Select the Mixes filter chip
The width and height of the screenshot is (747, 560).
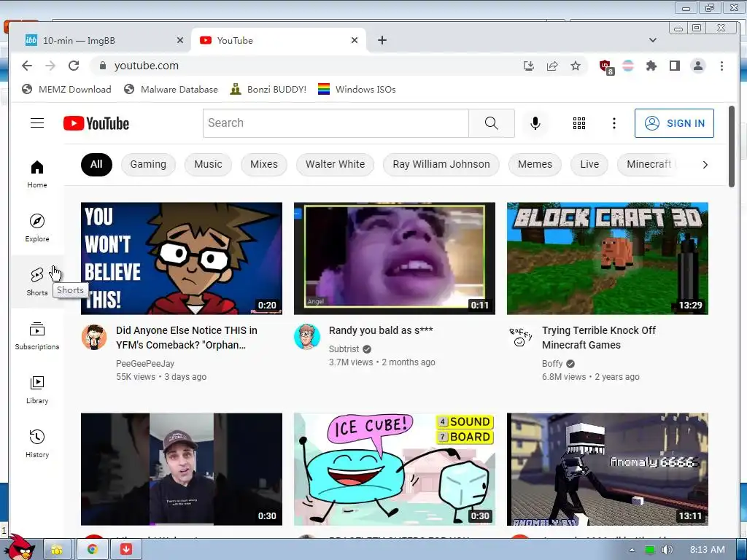pos(264,164)
